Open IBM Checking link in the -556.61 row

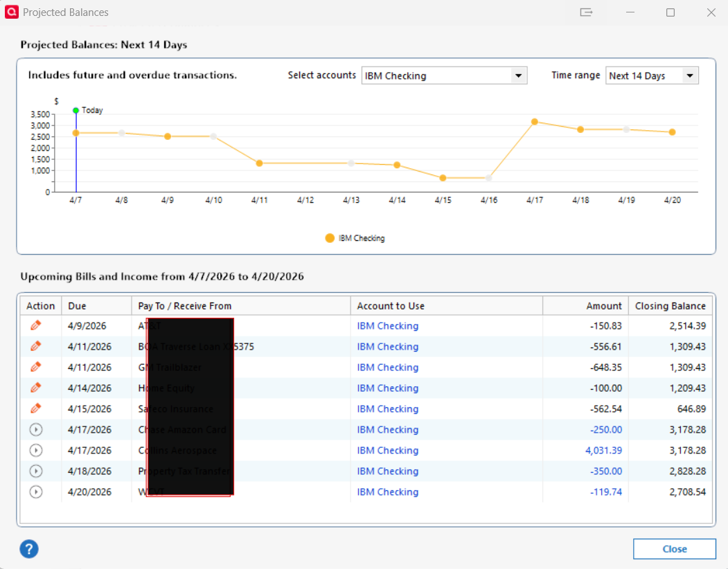coord(388,347)
